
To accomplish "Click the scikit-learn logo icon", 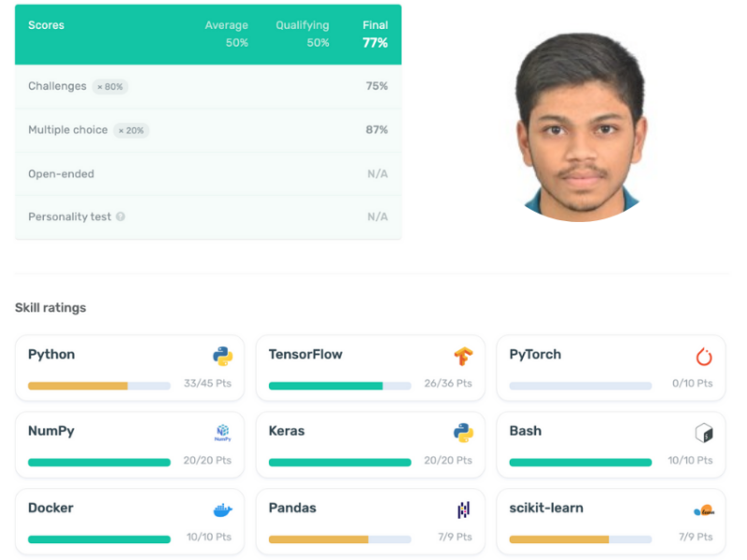I will [704, 511].
